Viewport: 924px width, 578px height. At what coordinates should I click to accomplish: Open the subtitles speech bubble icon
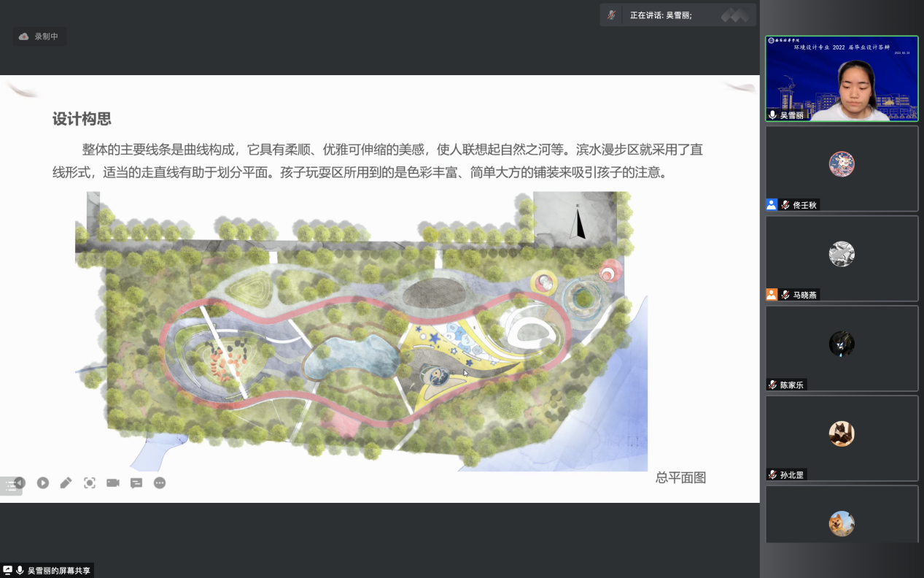click(x=136, y=482)
